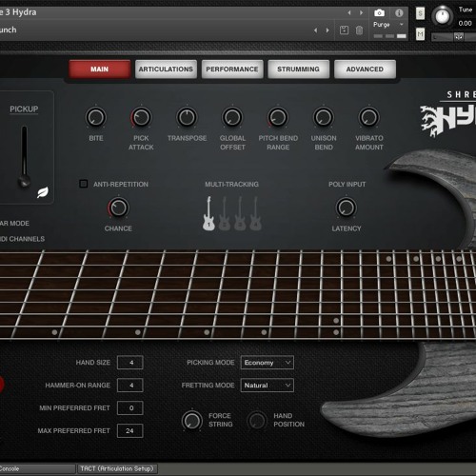Click the HAMMER-ON RANGE value field
This screenshot has width=476, height=476.
130,386
